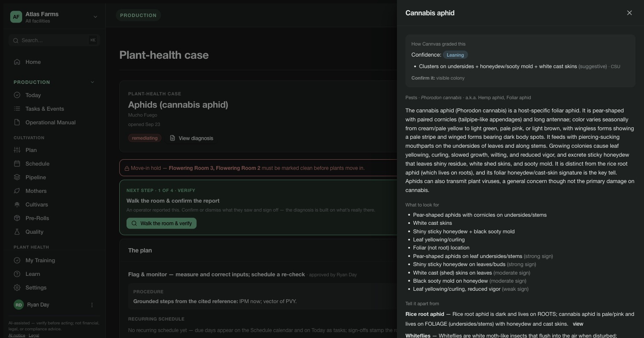The width and height of the screenshot is (644, 338).
Task: Click the Leaning confidence badge
Action: [455, 55]
